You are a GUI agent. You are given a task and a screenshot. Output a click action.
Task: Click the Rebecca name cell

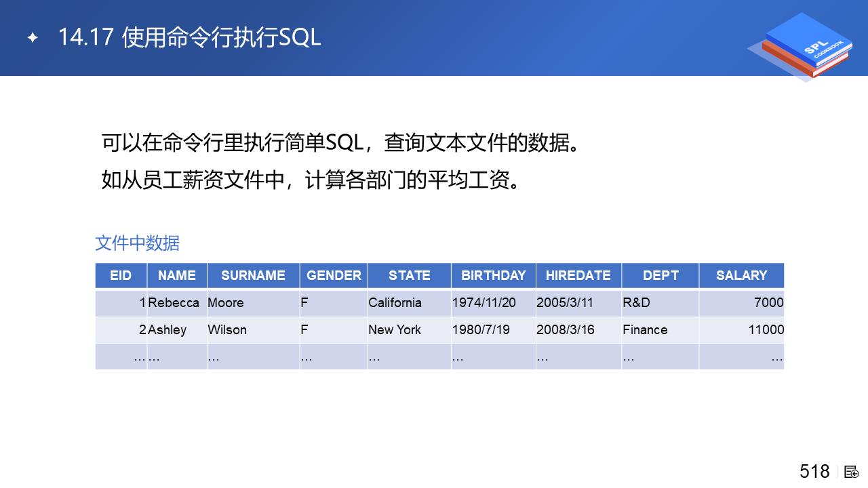(177, 303)
